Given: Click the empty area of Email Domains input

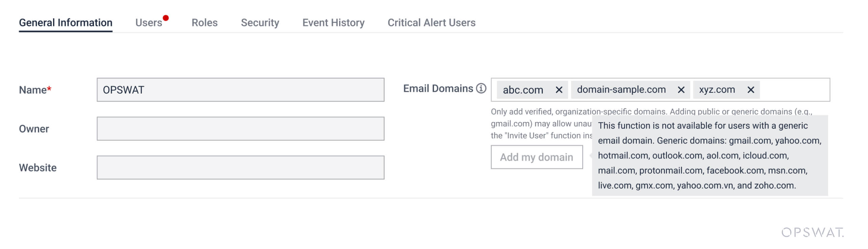Looking at the screenshot, I should tap(794, 90).
